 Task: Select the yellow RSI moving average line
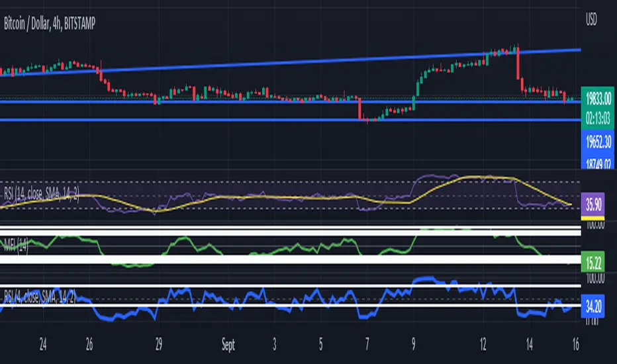coord(285,197)
